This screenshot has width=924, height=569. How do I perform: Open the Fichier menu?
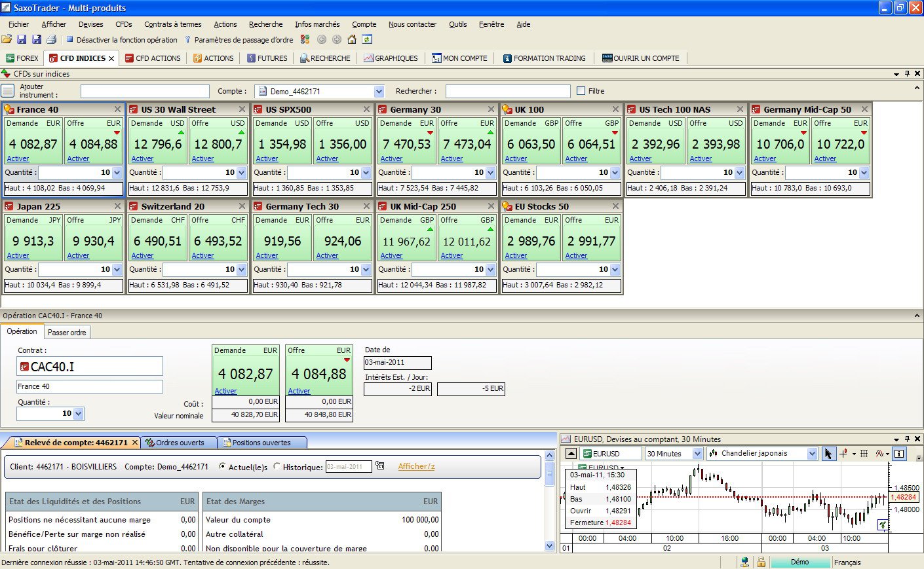click(19, 24)
